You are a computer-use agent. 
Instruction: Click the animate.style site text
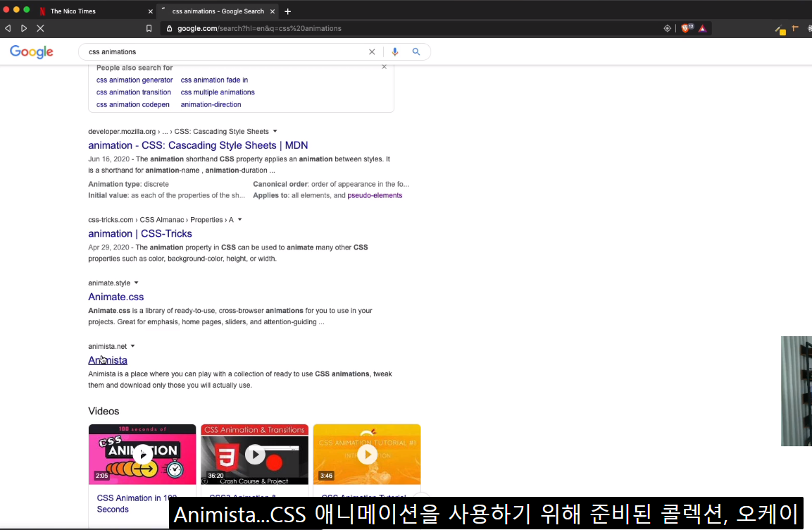[109, 283]
